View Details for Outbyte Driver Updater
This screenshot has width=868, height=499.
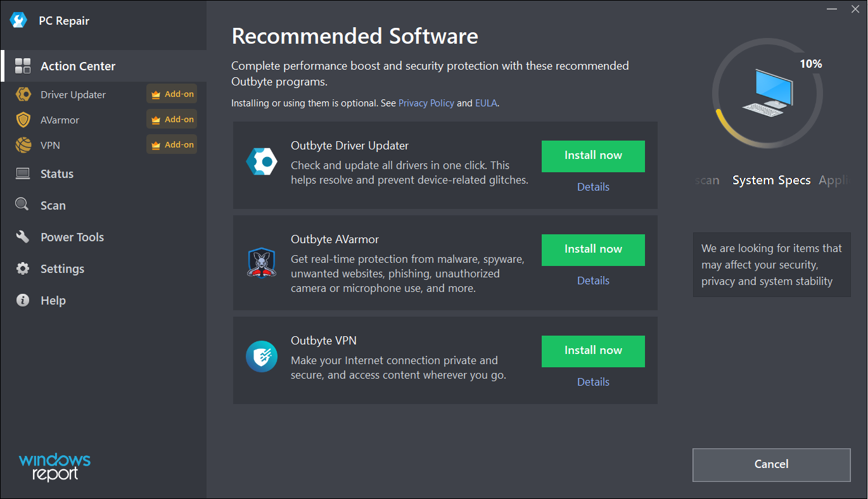[x=593, y=187]
